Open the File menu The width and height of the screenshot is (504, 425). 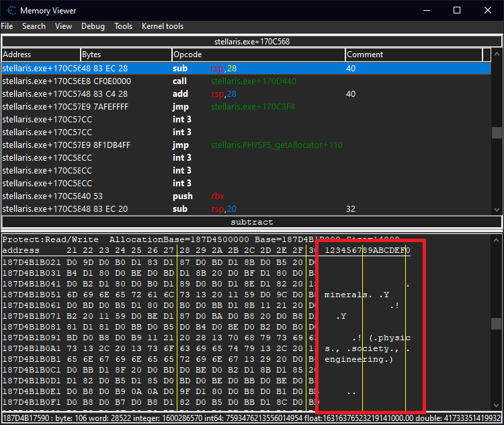(x=7, y=26)
